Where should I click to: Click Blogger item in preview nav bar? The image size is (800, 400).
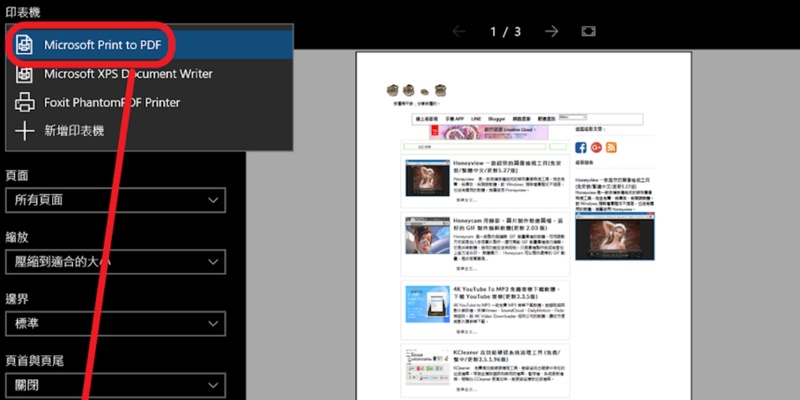(x=496, y=118)
